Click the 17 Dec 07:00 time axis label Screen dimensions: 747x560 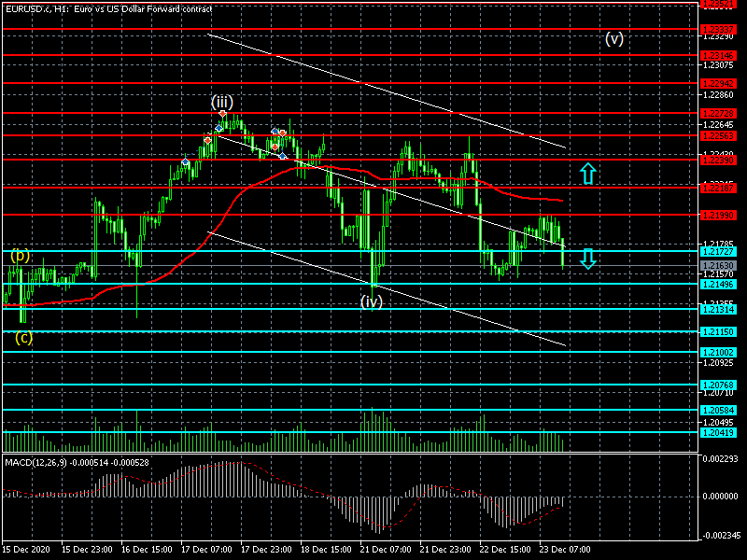point(206,549)
